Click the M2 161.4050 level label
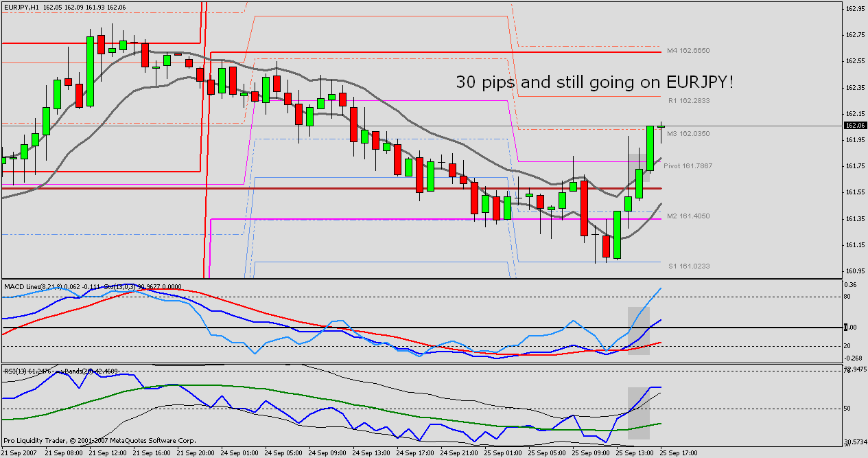 [688, 216]
